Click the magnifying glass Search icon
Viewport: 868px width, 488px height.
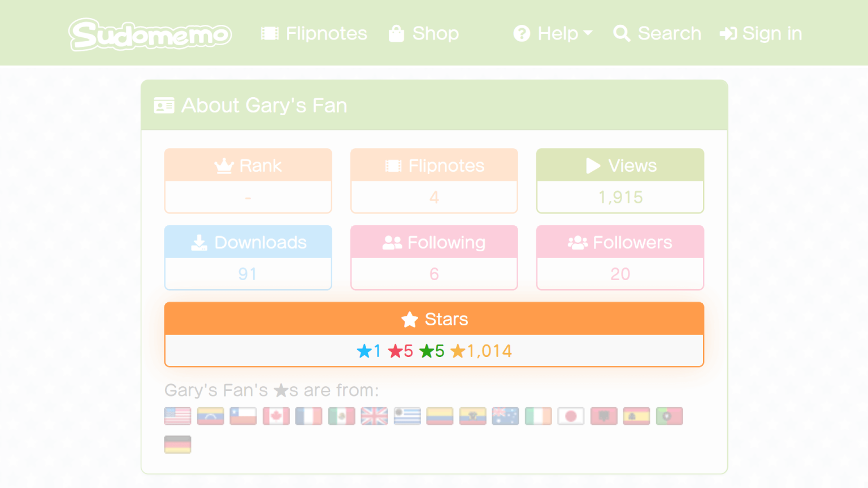(622, 34)
